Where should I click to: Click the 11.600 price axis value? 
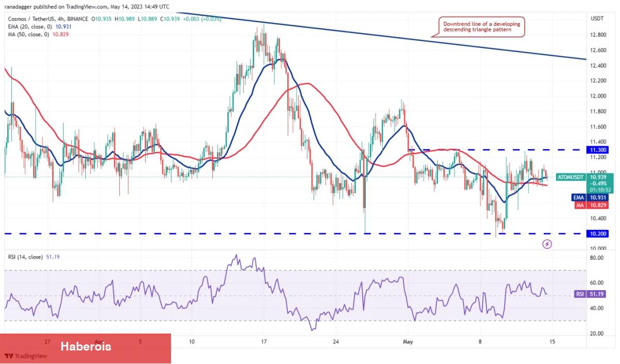click(598, 126)
